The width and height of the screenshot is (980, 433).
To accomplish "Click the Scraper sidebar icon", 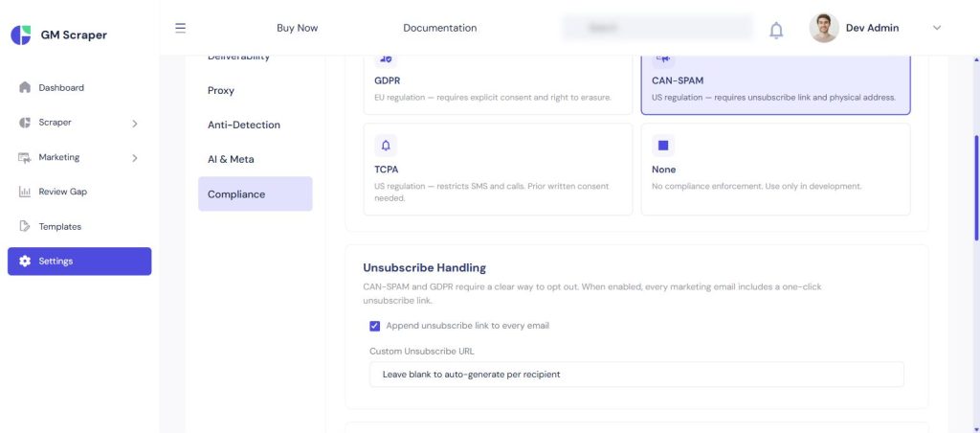I will 24,123.
